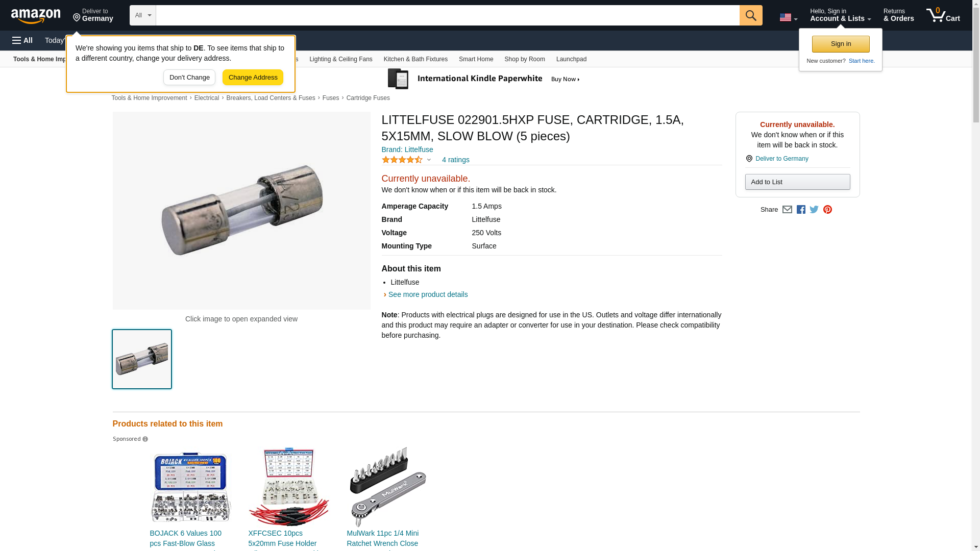Click the search magnifier button

(x=751, y=15)
